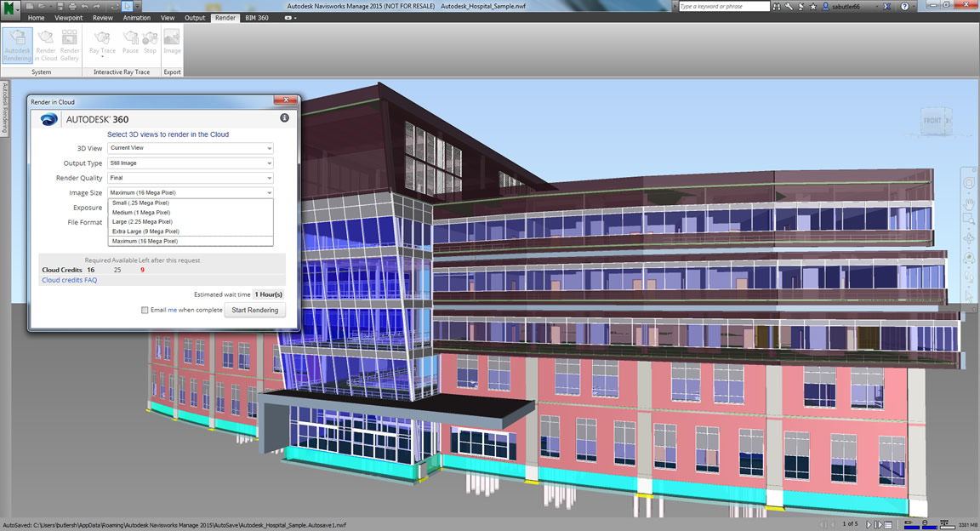Click the Stop ray trace button

150,43
